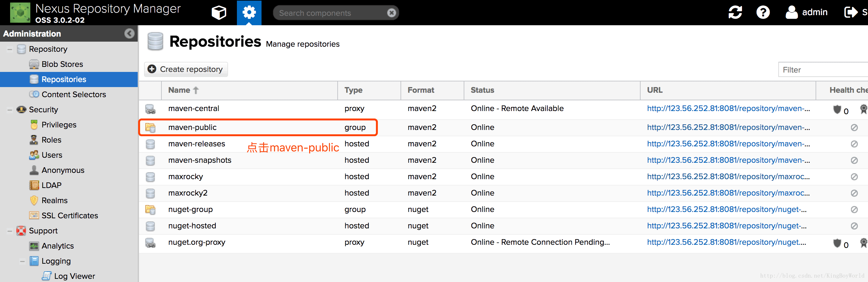Screen dimensions: 868x282
Task: Open the help question mark icon
Action: point(763,12)
